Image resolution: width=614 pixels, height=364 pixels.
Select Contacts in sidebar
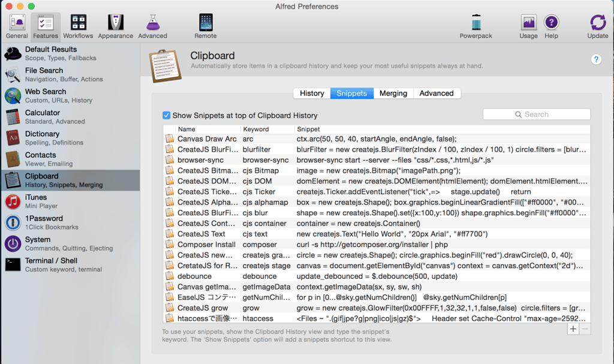pyautogui.click(x=70, y=160)
